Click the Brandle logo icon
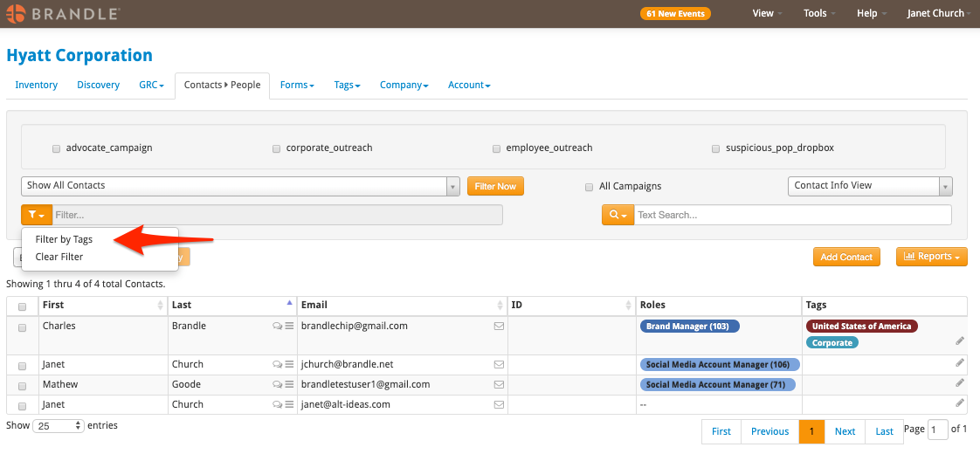980x461 pixels. pyautogui.click(x=17, y=13)
